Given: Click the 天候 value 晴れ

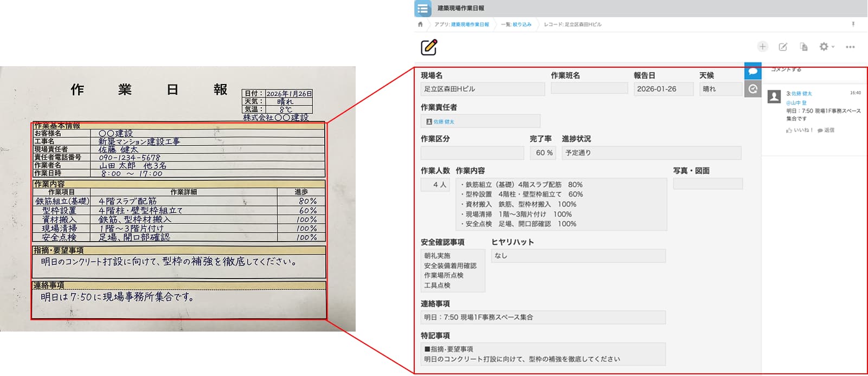Looking at the screenshot, I should click(x=721, y=89).
